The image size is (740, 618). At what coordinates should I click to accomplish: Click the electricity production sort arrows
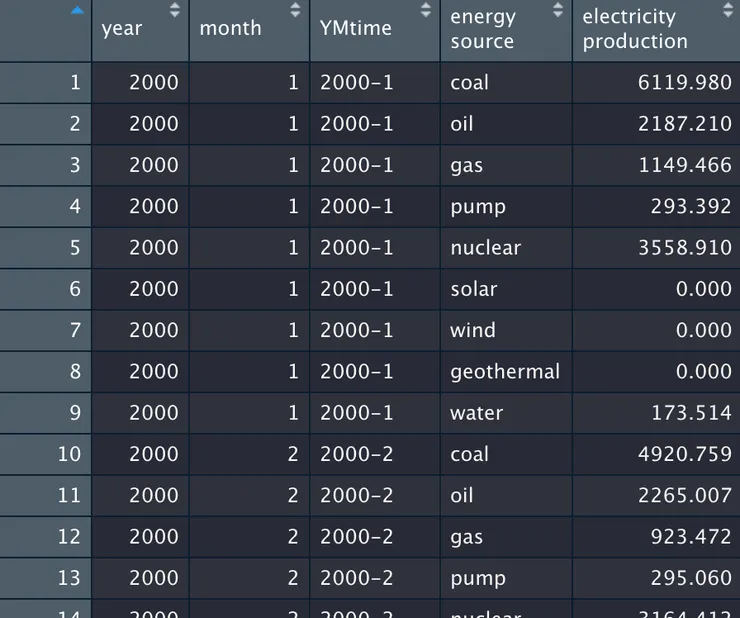728,11
